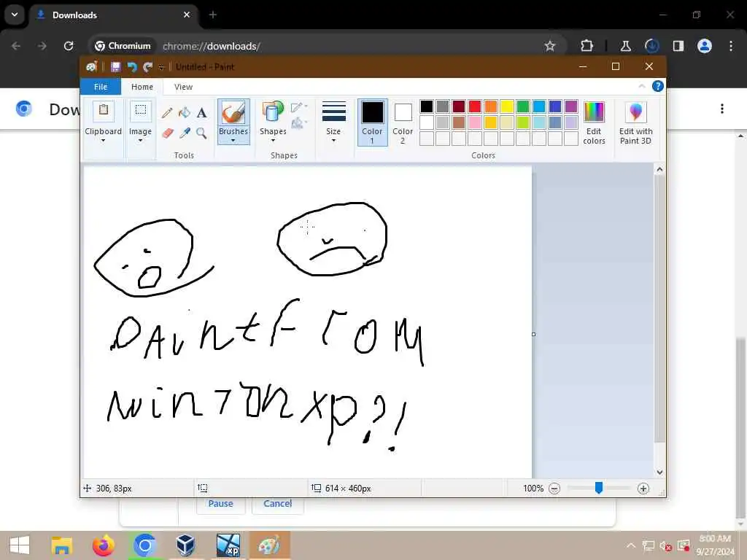Screen dimensions: 747x560
Task: Reload the Chromium page
Action: point(69,46)
